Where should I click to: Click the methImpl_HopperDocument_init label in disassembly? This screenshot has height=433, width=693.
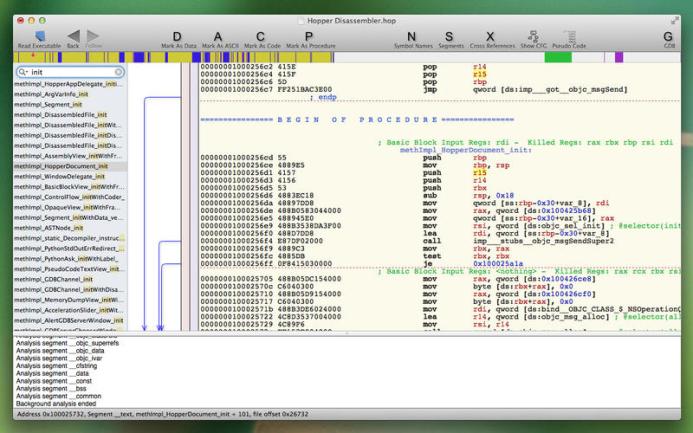tap(466, 150)
